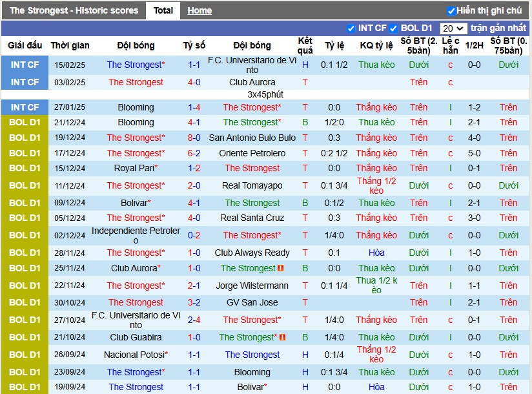Select the Real Santa Cruz team name

[252, 218]
